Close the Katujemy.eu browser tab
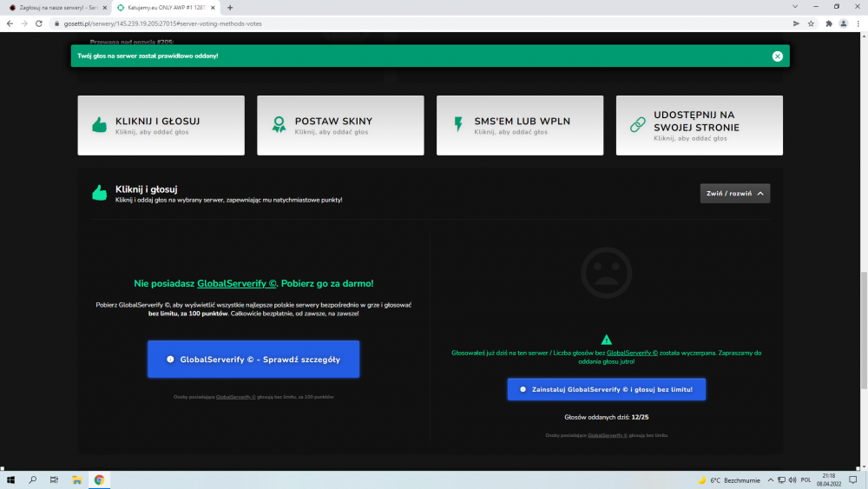Image resolution: width=868 pixels, height=489 pixels. (213, 8)
